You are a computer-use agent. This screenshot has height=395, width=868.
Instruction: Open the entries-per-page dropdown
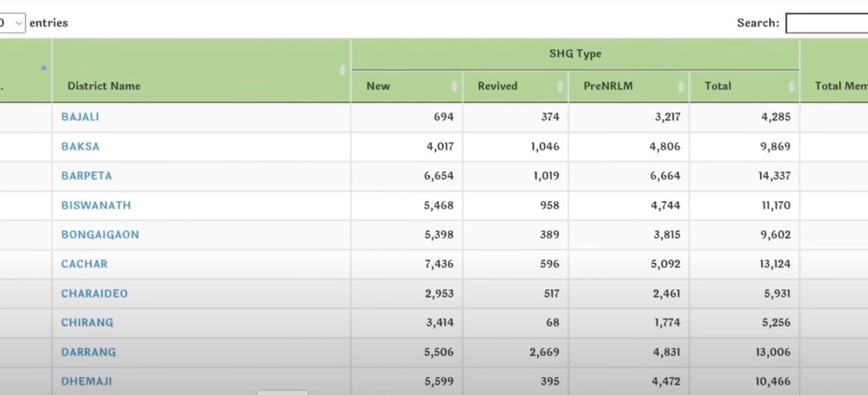pyautogui.click(x=12, y=23)
